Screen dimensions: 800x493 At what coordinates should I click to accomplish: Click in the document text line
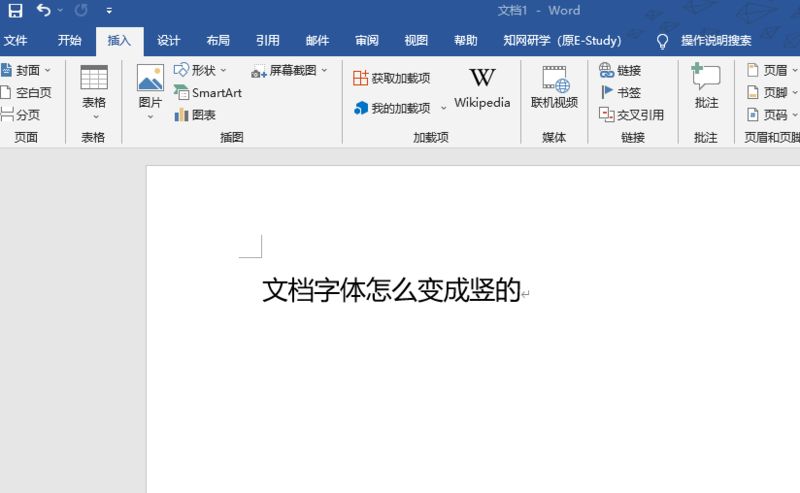click(x=391, y=291)
